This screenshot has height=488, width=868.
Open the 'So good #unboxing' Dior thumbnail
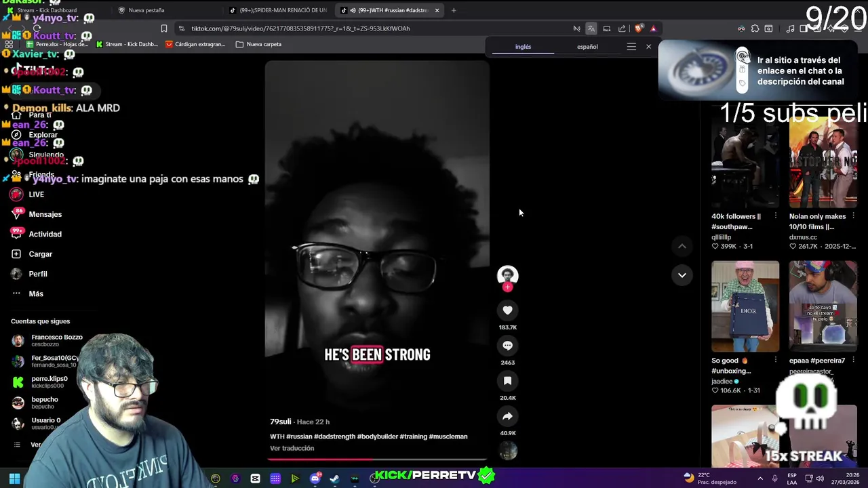point(745,306)
